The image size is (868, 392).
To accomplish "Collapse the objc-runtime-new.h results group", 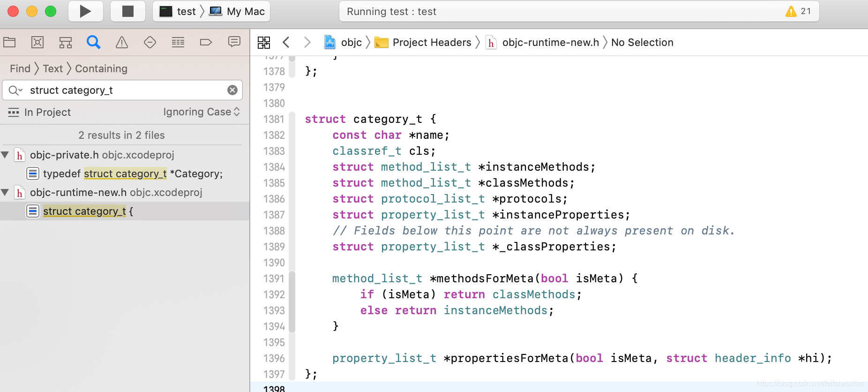I will pyautogui.click(x=5, y=192).
